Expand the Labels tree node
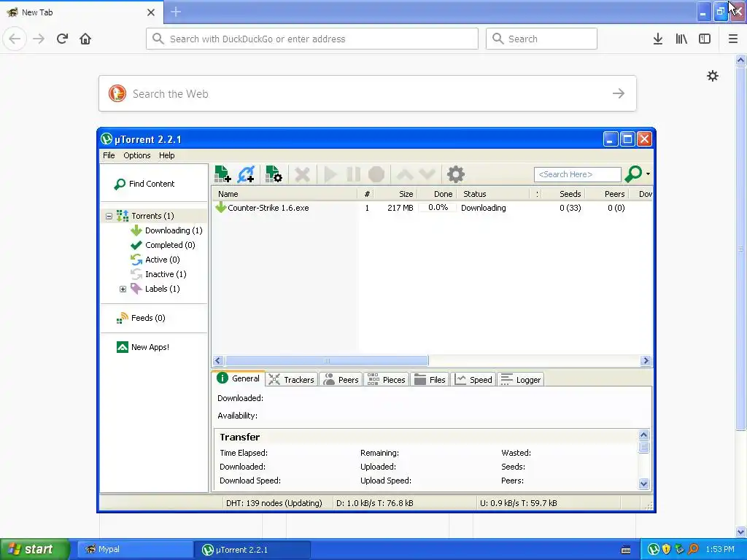The image size is (747, 560). click(x=123, y=289)
